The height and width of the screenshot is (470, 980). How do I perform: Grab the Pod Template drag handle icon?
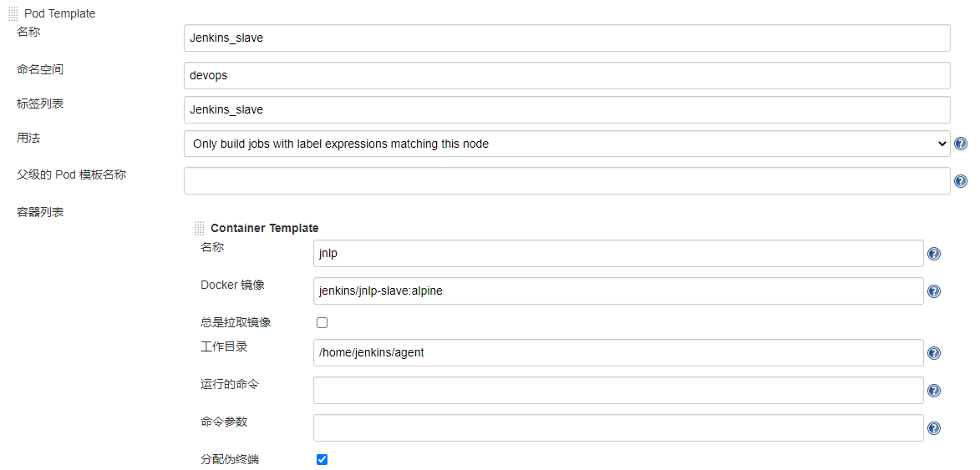tap(13, 13)
